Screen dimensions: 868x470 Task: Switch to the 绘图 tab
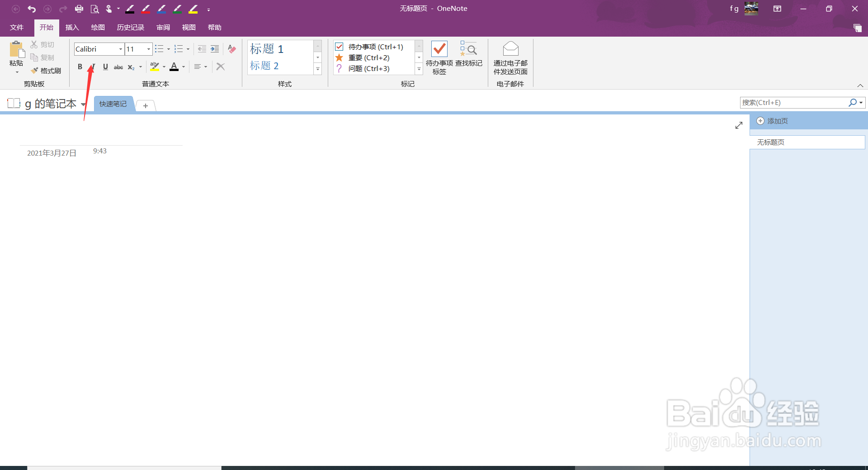pos(98,28)
